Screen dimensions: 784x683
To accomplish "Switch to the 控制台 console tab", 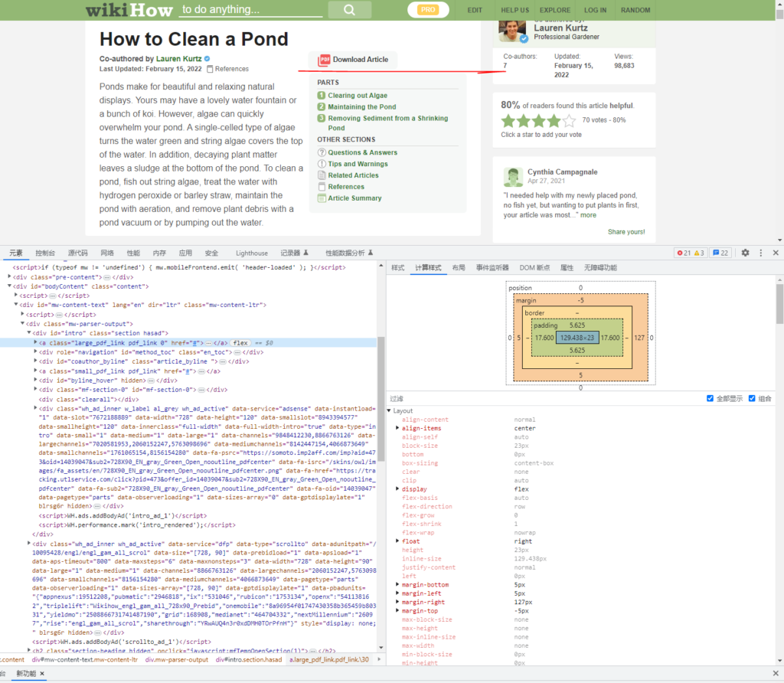I will click(45, 253).
